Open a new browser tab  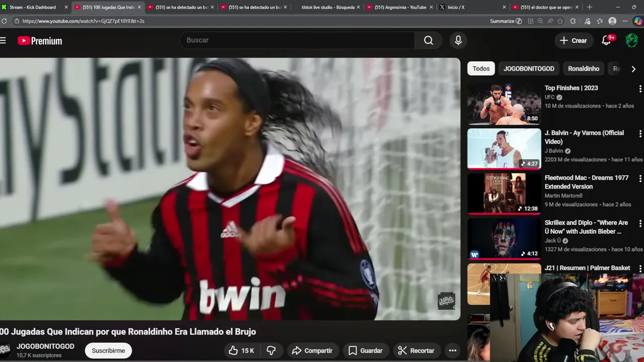coord(590,7)
